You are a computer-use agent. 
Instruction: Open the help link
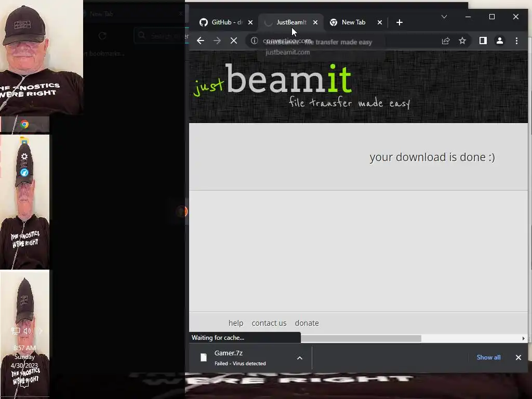pyautogui.click(x=236, y=323)
